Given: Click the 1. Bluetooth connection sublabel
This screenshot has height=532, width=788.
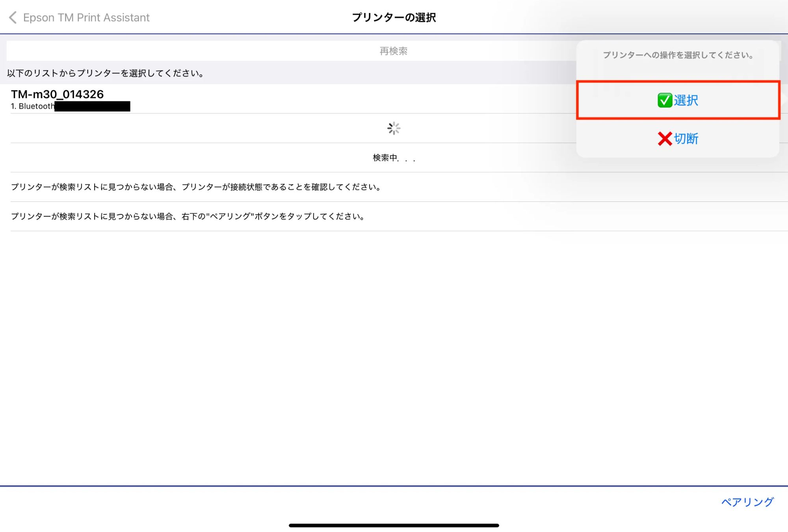Looking at the screenshot, I should [x=32, y=106].
